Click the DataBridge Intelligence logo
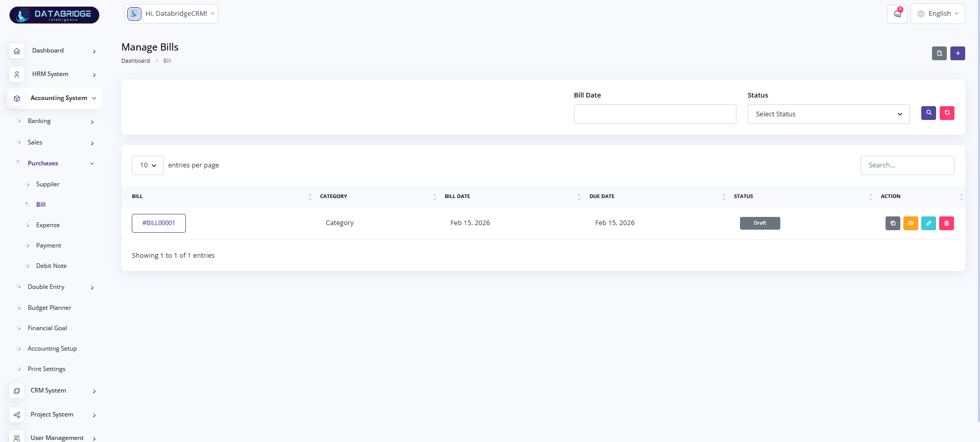This screenshot has height=442, width=980. 54,15
